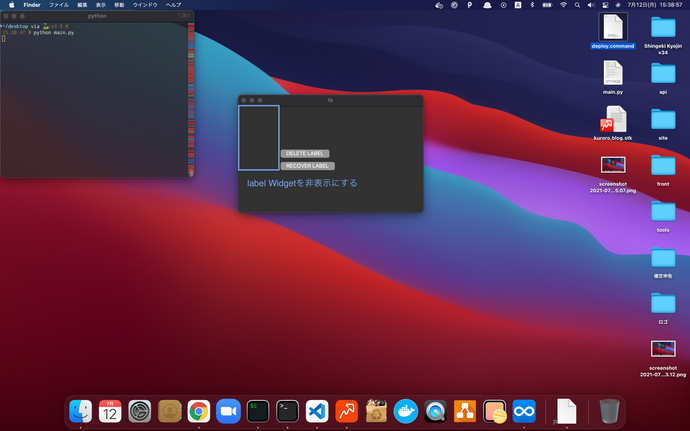This screenshot has height=431, width=690.
Task: Click the 'python main.py' command line in terminal
Action: click(54, 33)
